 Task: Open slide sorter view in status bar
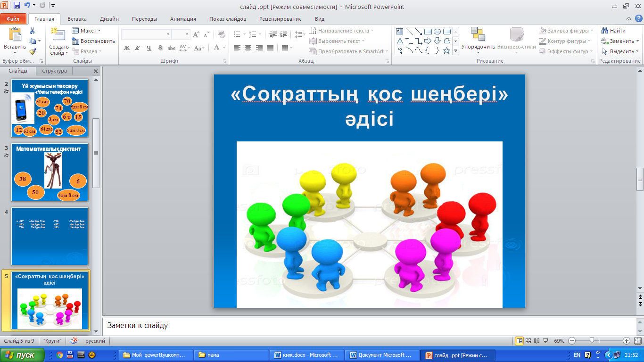pos(528,341)
